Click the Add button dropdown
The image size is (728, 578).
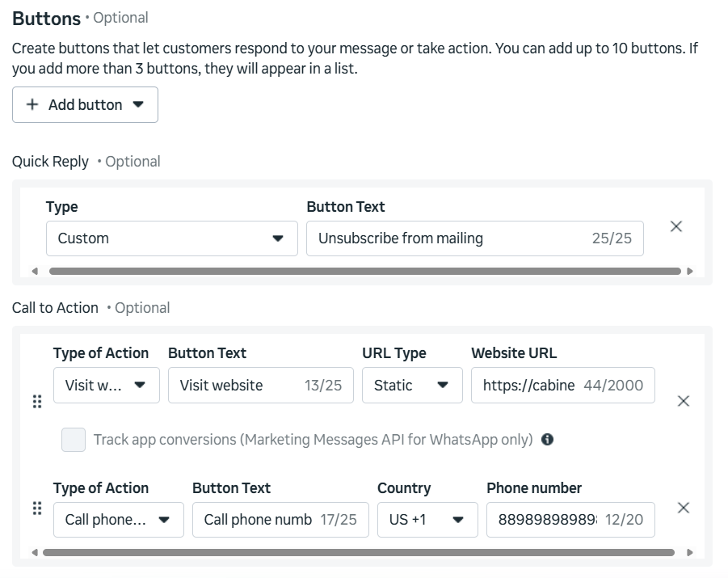click(x=85, y=105)
